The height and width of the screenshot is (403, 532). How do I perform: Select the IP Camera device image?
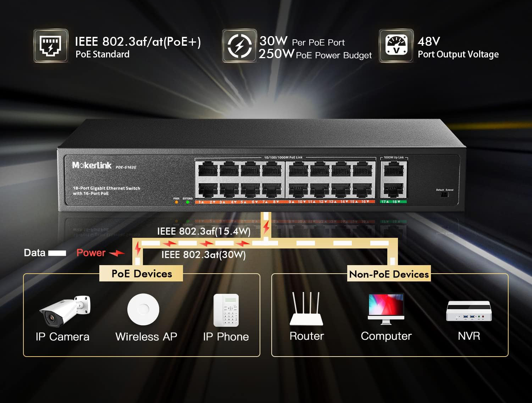tap(65, 311)
